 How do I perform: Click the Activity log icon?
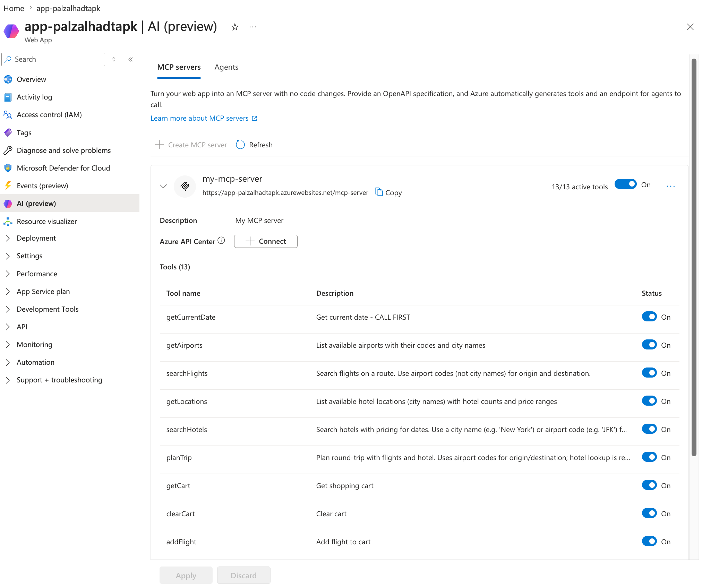click(x=8, y=97)
